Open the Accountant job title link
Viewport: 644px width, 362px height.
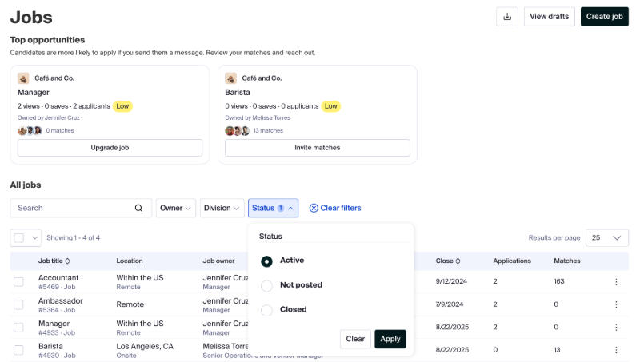(58, 278)
